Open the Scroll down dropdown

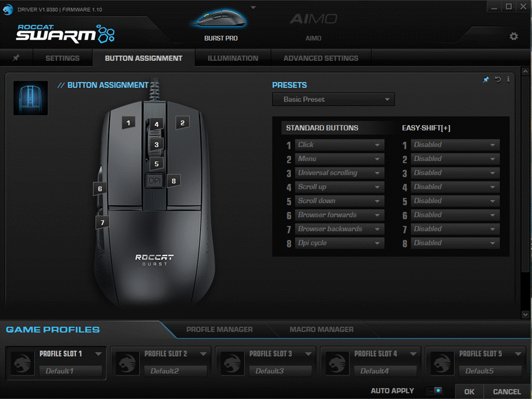(x=339, y=201)
